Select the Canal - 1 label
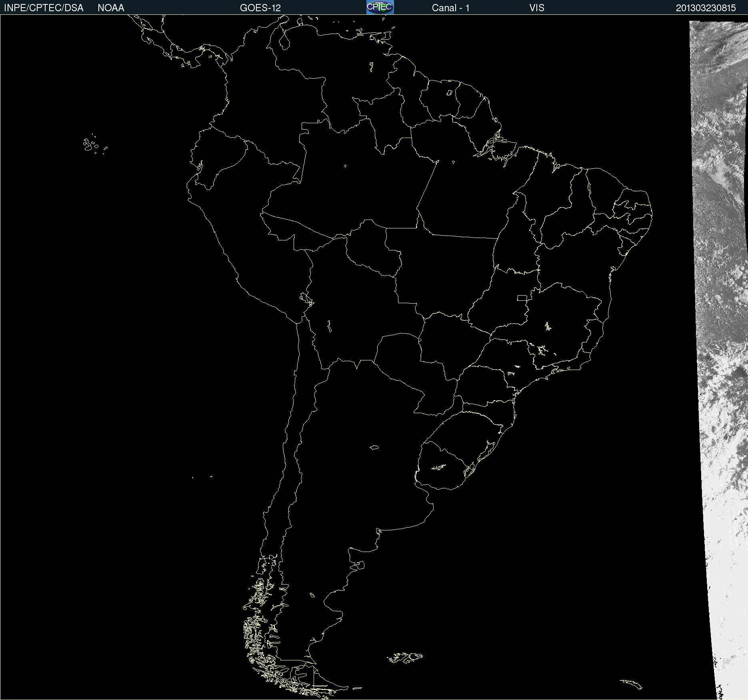Image resolution: width=748 pixels, height=700 pixels. [x=450, y=8]
